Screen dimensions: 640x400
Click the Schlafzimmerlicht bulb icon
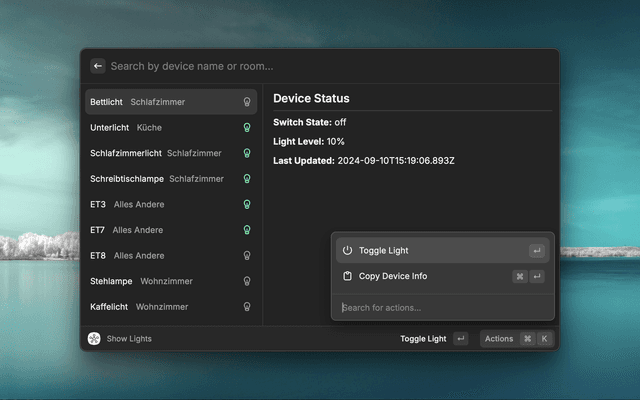tap(247, 153)
